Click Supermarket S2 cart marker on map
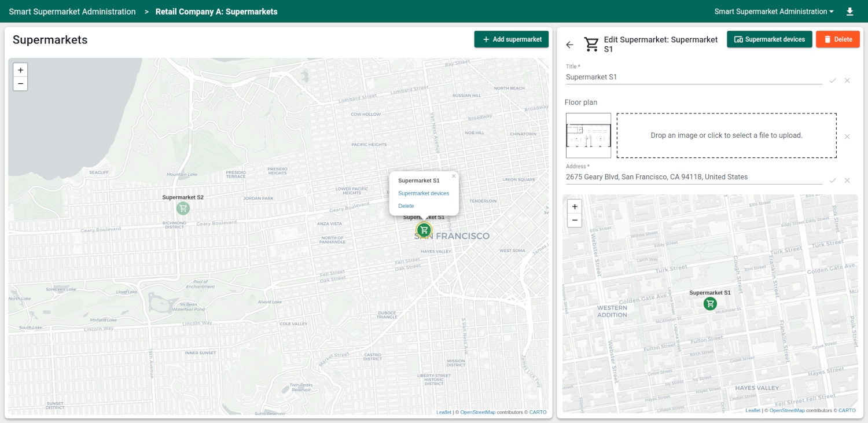 183,208
